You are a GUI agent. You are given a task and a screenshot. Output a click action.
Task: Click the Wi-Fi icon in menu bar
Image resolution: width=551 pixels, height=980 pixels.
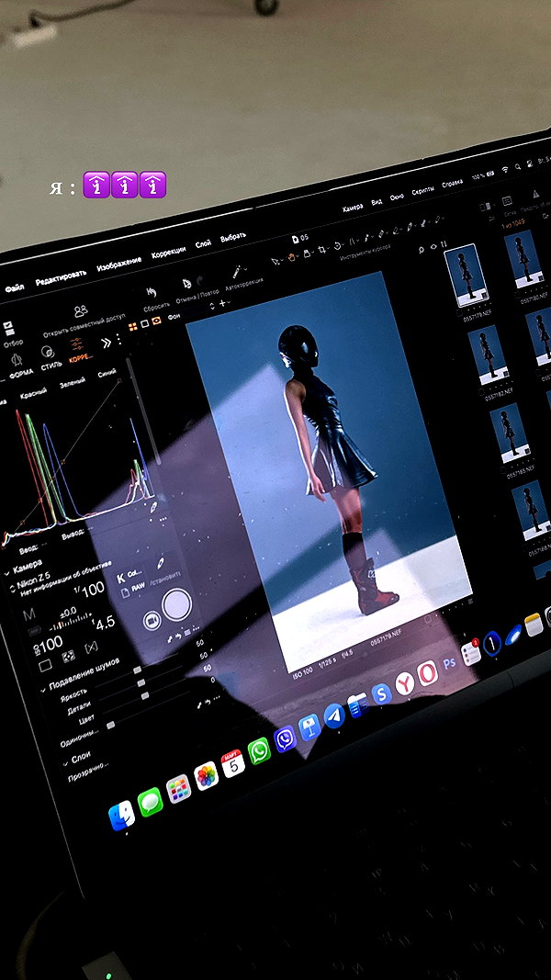(504, 169)
